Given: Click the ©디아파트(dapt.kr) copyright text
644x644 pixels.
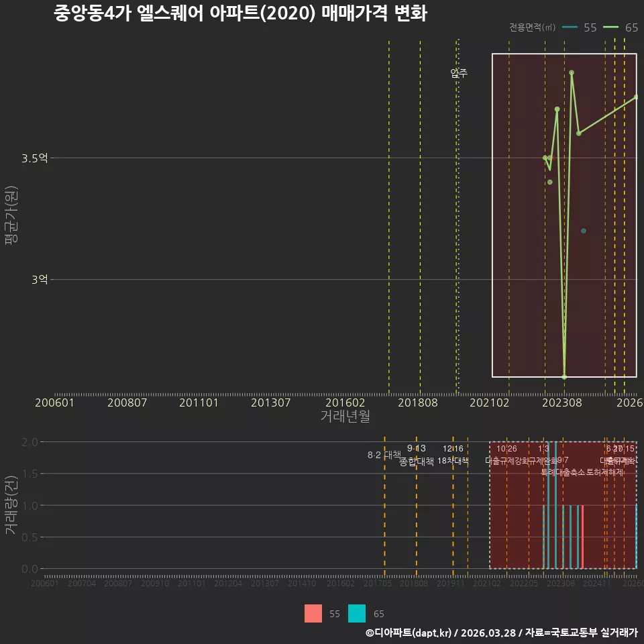Looking at the screenshot, I should coord(409,633).
